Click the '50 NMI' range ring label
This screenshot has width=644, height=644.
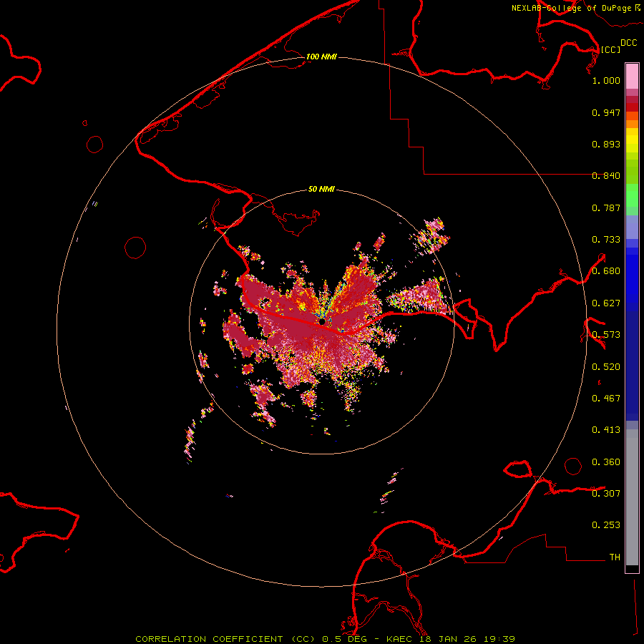point(321,189)
